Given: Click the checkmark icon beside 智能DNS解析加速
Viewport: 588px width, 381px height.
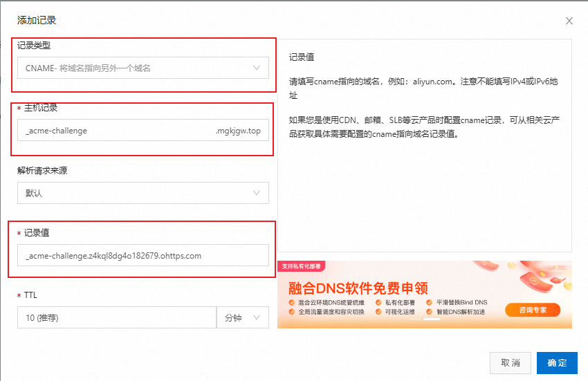Looking at the screenshot, I should [x=430, y=312].
